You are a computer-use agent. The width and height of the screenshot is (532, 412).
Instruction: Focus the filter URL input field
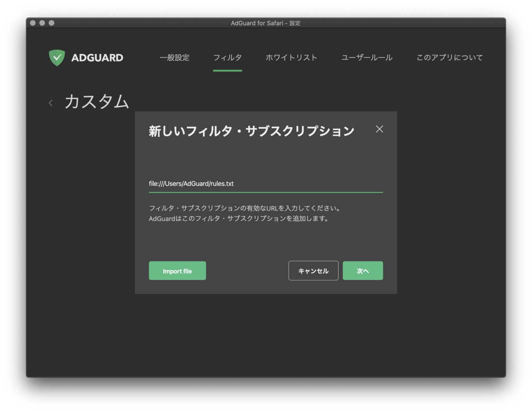pyautogui.click(x=266, y=184)
